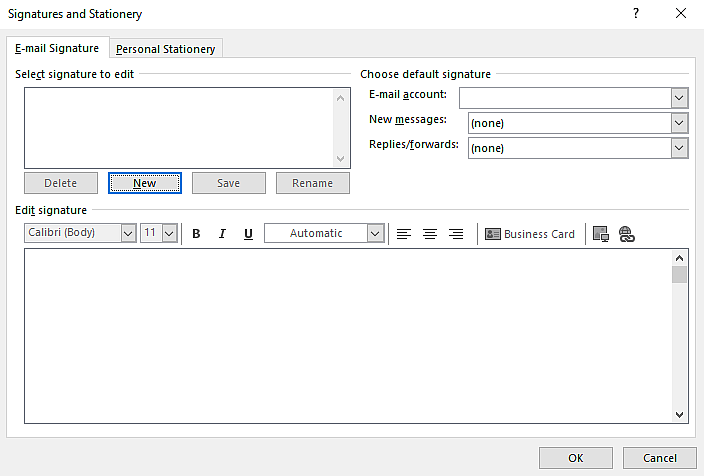
Task: Center the signature text
Action: pyautogui.click(x=430, y=234)
